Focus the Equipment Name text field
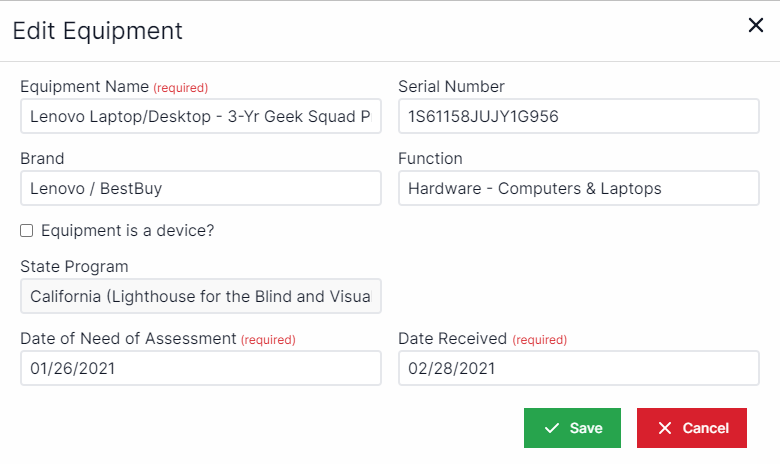Viewport: 780px width, 464px height. tap(200, 116)
